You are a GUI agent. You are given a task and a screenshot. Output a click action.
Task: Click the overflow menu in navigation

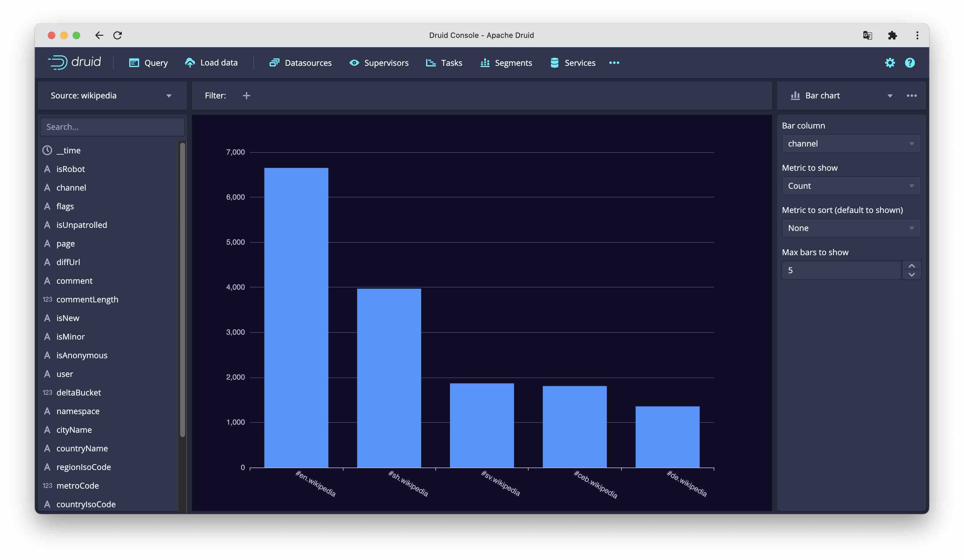[614, 62]
